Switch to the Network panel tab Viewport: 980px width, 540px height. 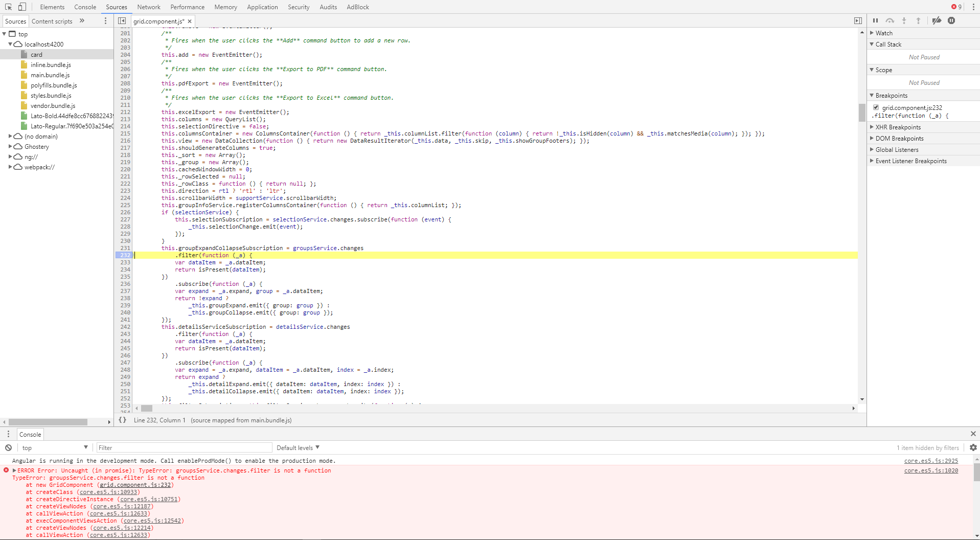coord(149,7)
